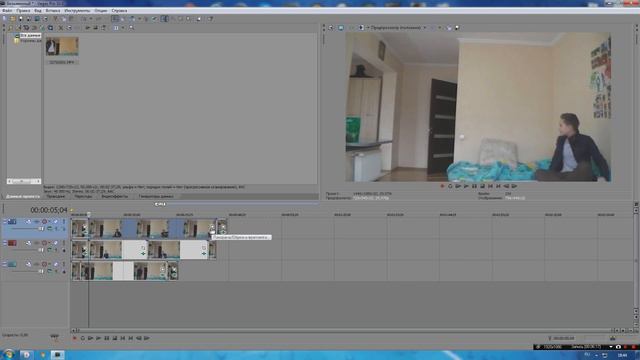Click the Render As toolbar icon

(37, 19)
